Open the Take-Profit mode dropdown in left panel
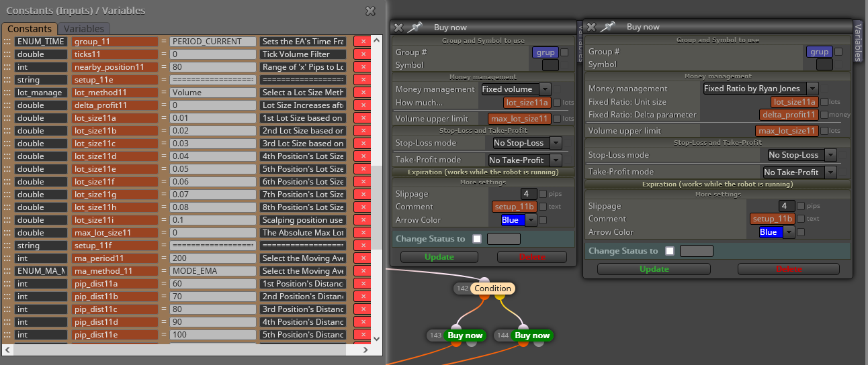Viewport: 868px width, 365px height. coord(525,160)
